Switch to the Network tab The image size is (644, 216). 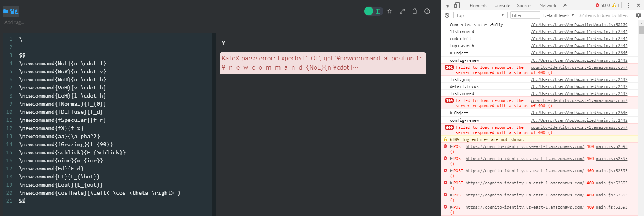(x=547, y=5)
